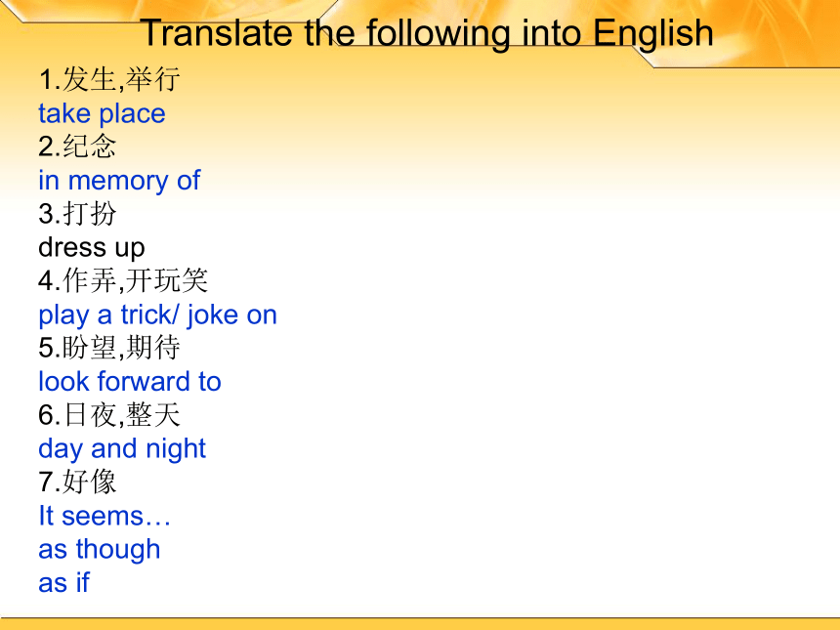
Task: Click the blue phrase 'as though'
Action: (100, 550)
